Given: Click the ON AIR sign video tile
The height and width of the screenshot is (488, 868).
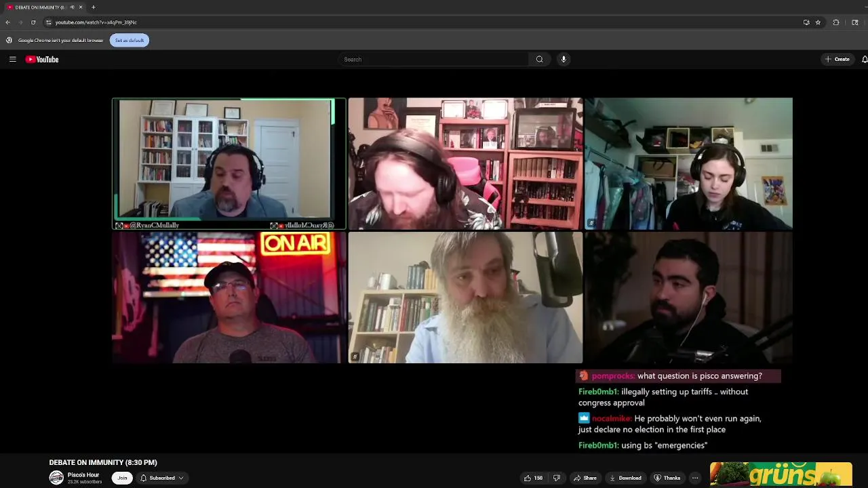Looking at the screenshot, I should (229, 297).
